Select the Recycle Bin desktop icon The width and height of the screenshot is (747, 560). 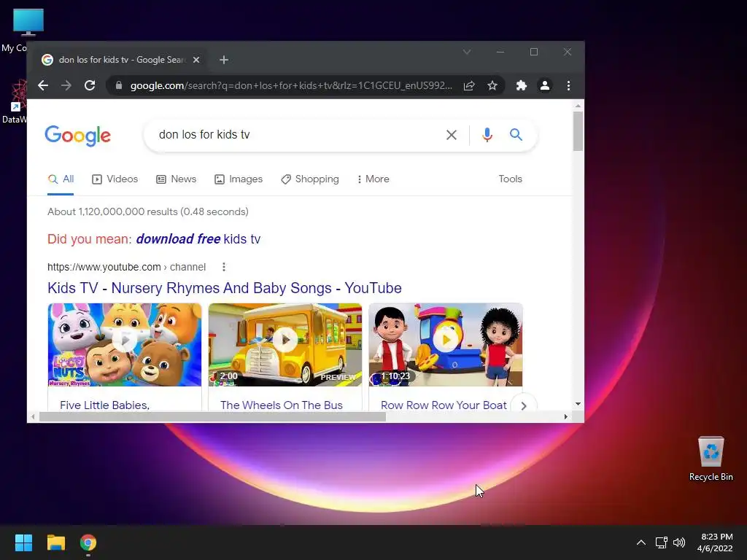[711, 459]
